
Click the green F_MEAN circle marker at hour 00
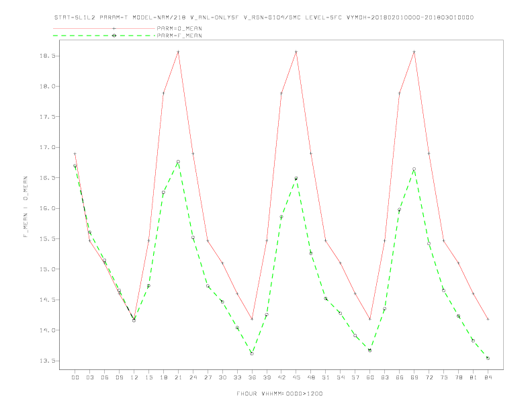coord(75,166)
